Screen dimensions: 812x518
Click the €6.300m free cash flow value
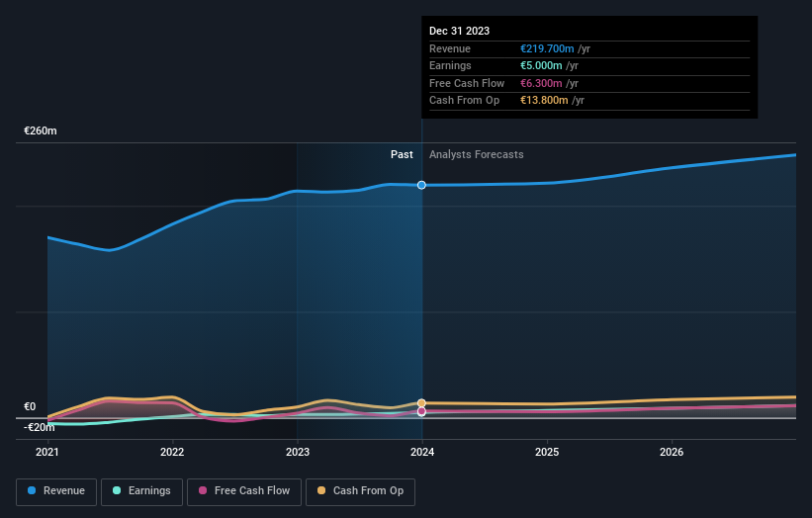(x=541, y=83)
